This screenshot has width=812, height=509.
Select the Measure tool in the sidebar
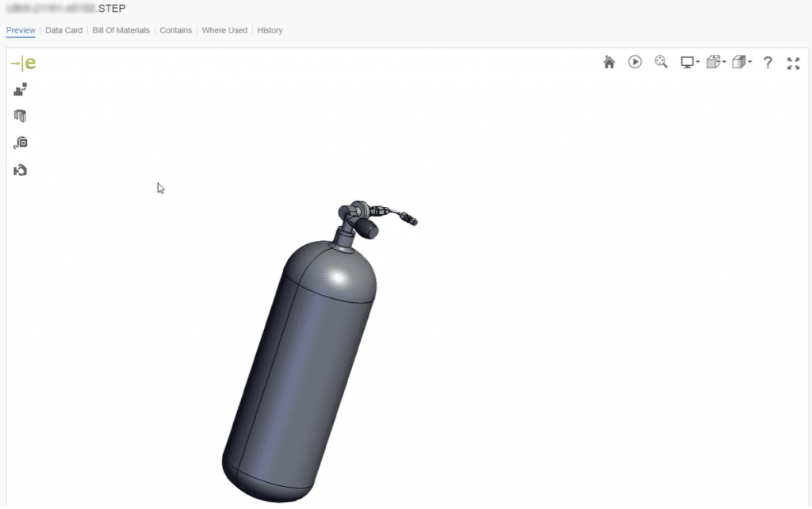point(19,143)
